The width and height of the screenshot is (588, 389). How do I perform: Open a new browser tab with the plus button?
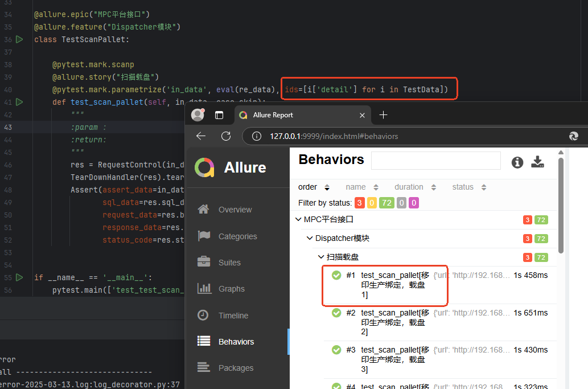(x=383, y=115)
